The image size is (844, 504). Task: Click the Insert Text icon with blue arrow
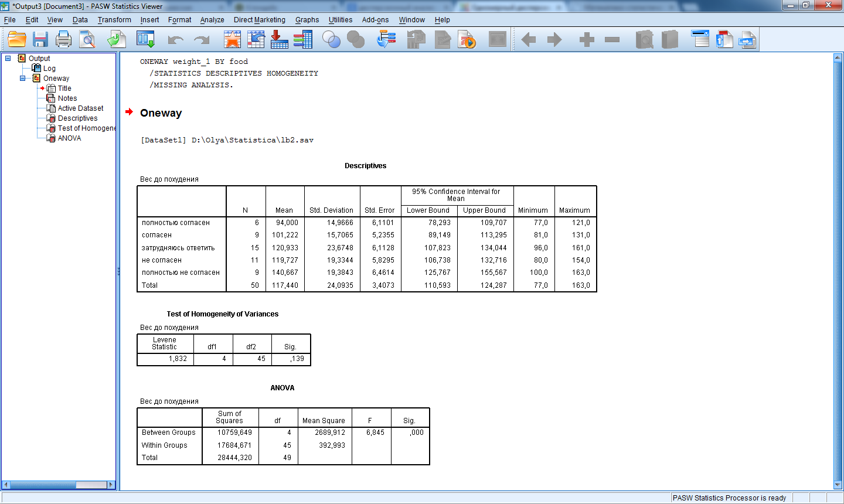(747, 40)
